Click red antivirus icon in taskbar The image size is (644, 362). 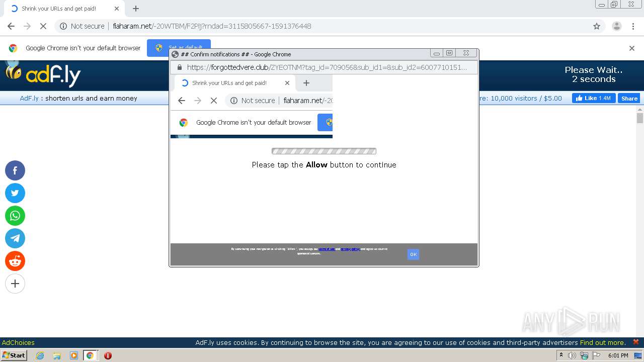click(108, 355)
